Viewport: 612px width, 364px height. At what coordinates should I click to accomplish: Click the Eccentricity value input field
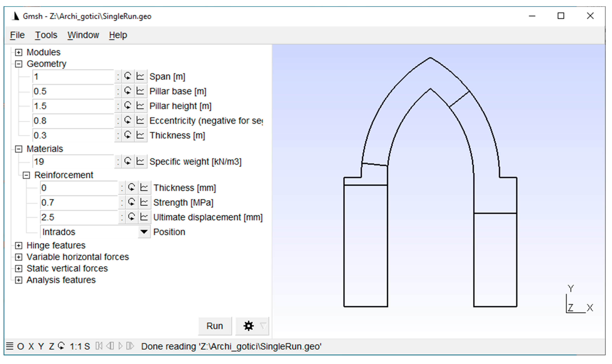[73, 120]
